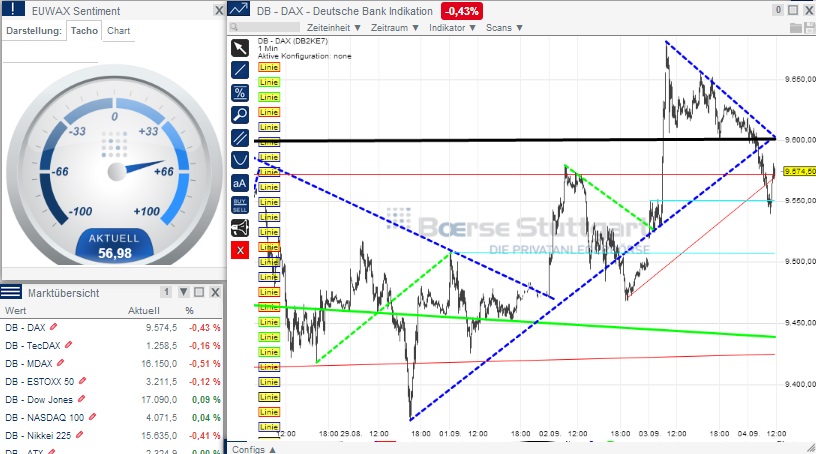Screen dimensions: 816x454
Task: Click the -0,43% change badge in chart title
Action: pos(462,11)
